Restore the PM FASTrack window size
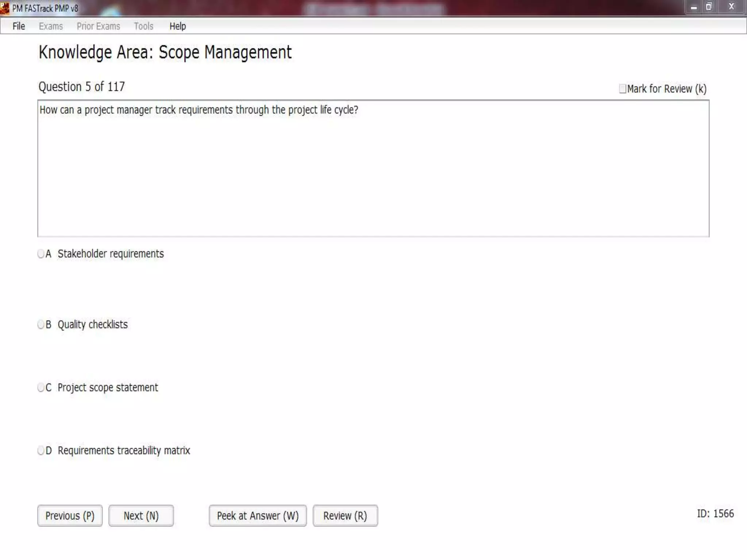Image resolution: width=747 pixels, height=560 pixels. click(709, 7)
